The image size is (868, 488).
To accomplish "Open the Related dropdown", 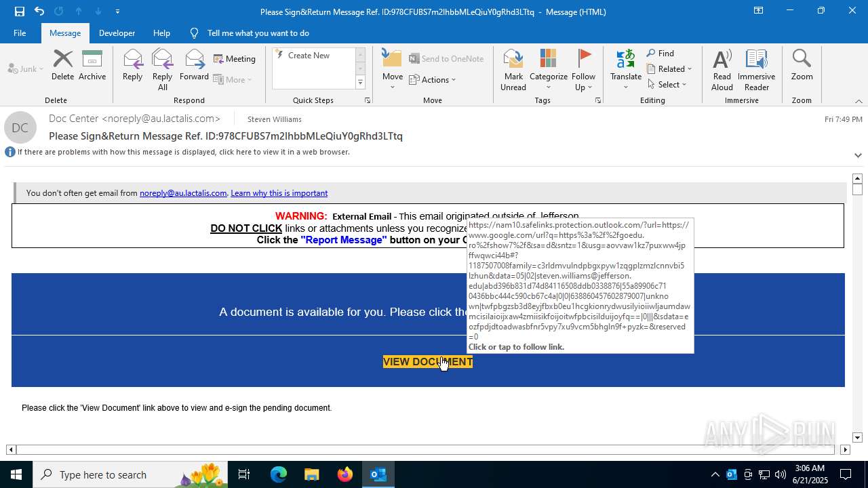I will click(669, 69).
